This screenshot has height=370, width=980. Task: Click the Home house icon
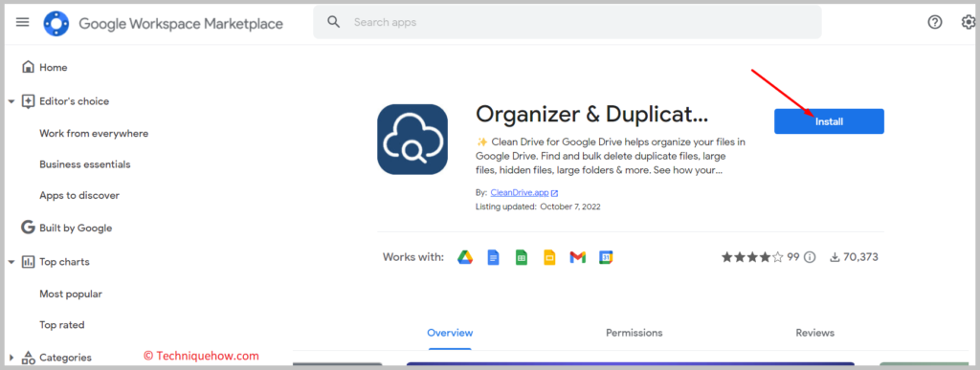[28, 67]
